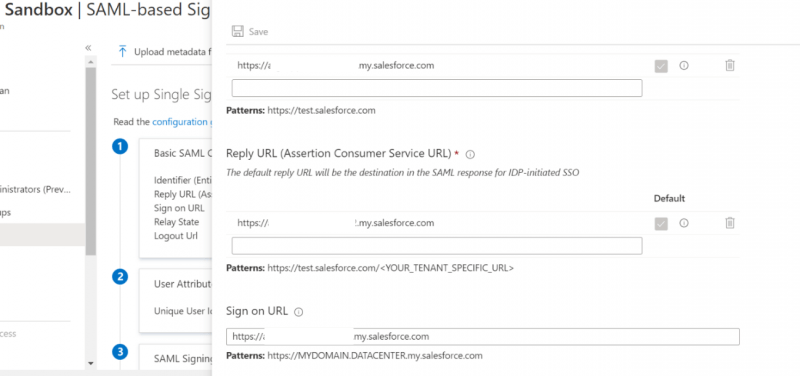Select Identifier URL text ending my.salesforce.com
This screenshot has width=800, height=376.
336,65
